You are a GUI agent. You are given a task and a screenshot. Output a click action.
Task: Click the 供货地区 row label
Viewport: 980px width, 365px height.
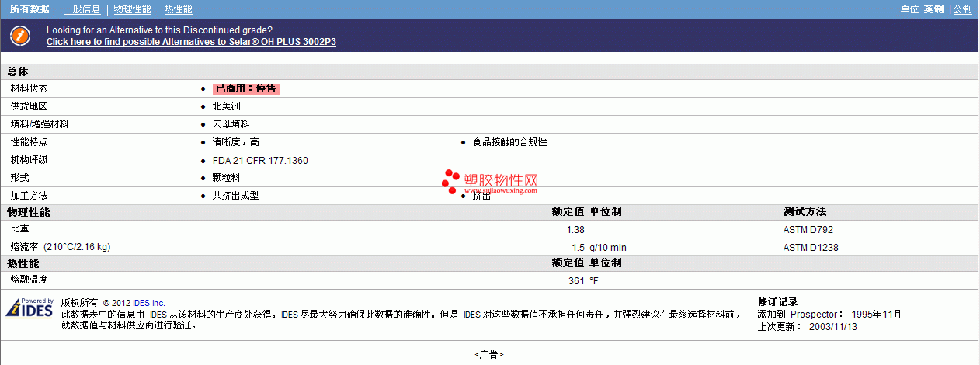tap(29, 106)
